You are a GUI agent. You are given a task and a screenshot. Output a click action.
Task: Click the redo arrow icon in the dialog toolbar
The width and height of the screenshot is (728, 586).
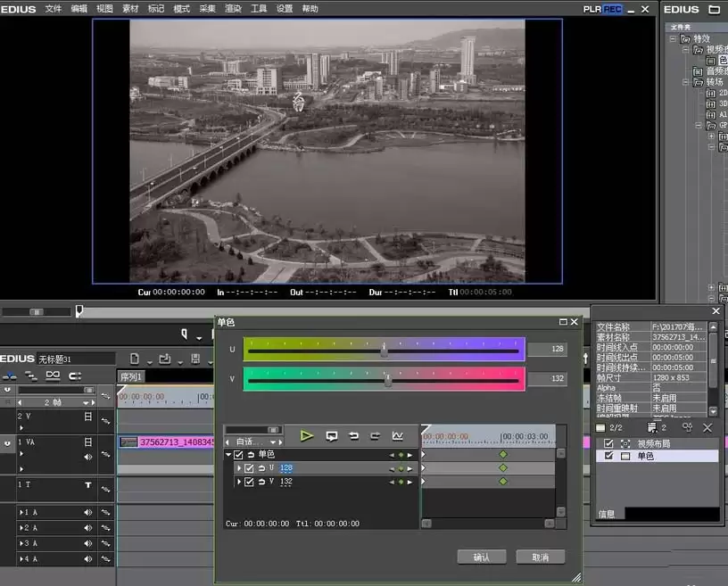[375, 436]
